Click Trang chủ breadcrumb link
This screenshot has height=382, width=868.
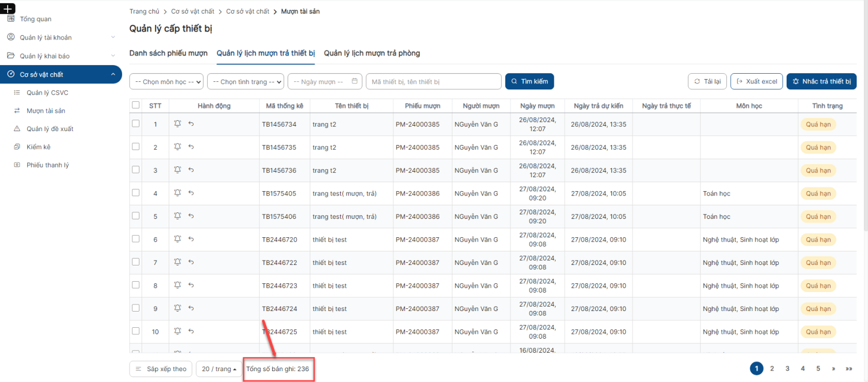(x=144, y=11)
